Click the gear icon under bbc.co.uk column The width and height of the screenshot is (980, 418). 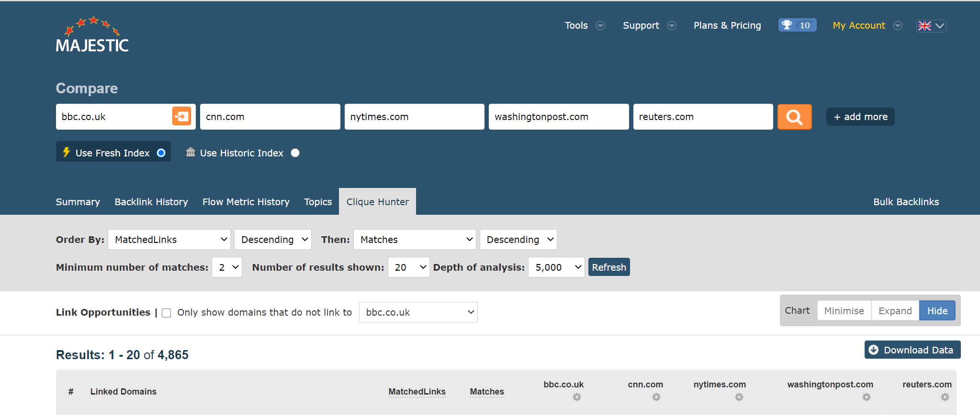[x=577, y=397]
